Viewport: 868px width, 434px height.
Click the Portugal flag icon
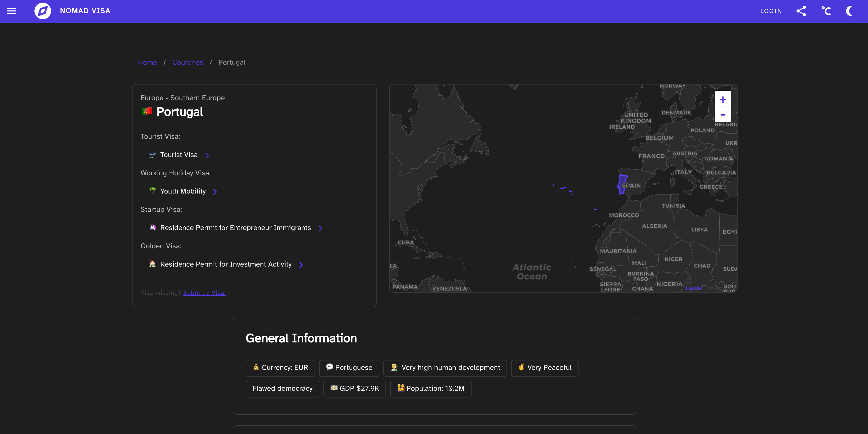click(147, 111)
